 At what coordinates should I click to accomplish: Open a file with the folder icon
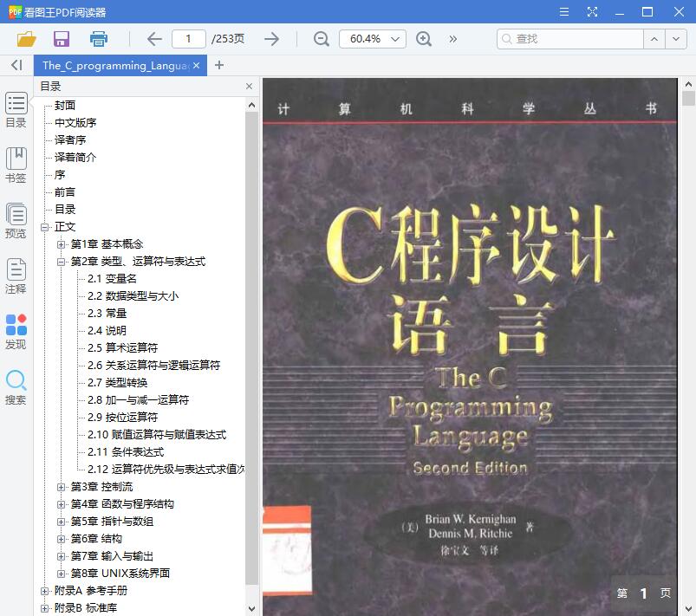[x=26, y=39]
